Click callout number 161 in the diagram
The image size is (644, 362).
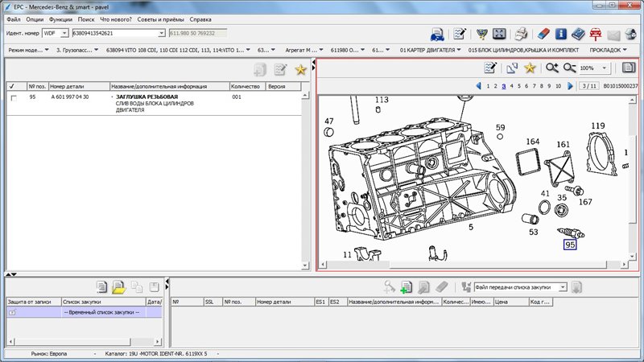(563, 145)
